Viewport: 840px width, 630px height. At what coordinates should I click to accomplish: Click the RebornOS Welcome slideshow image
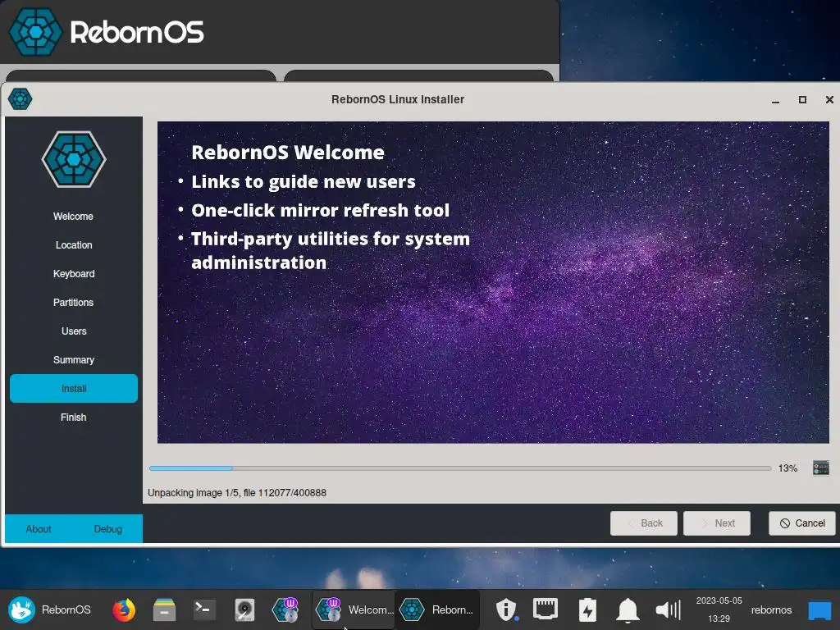[x=493, y=282]
